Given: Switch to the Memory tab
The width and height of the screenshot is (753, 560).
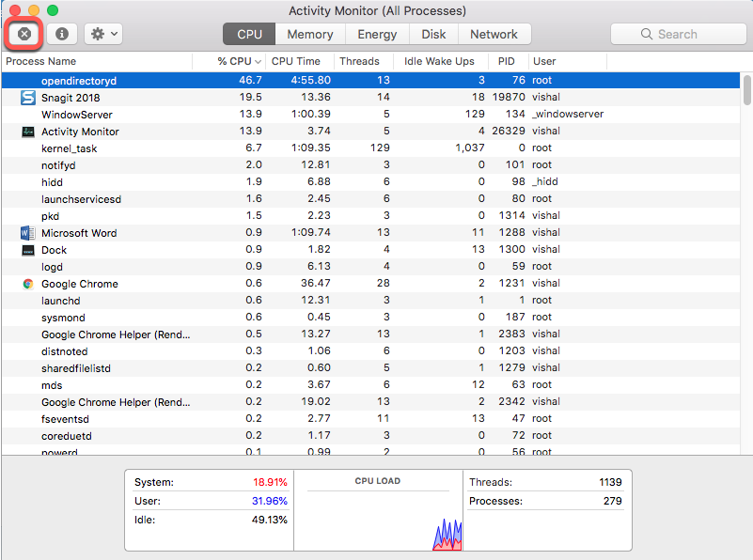Looking at the screenshot, I should (x=310, y=34).
